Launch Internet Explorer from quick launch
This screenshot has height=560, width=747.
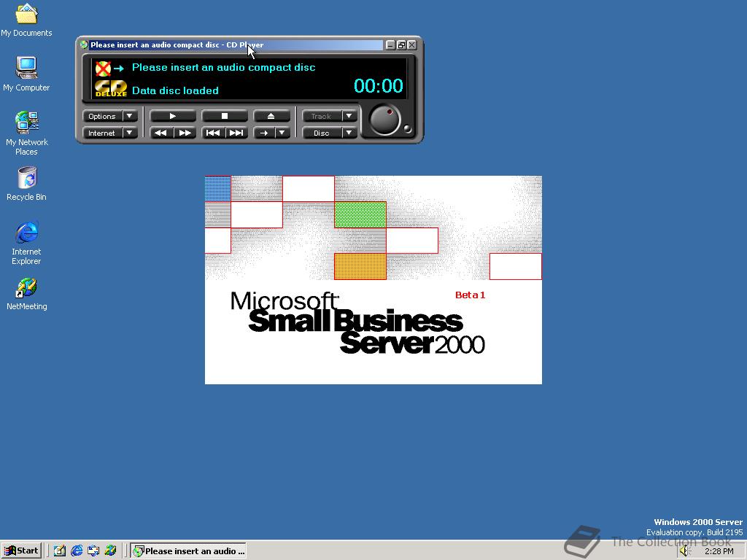[x=76, y=551]
